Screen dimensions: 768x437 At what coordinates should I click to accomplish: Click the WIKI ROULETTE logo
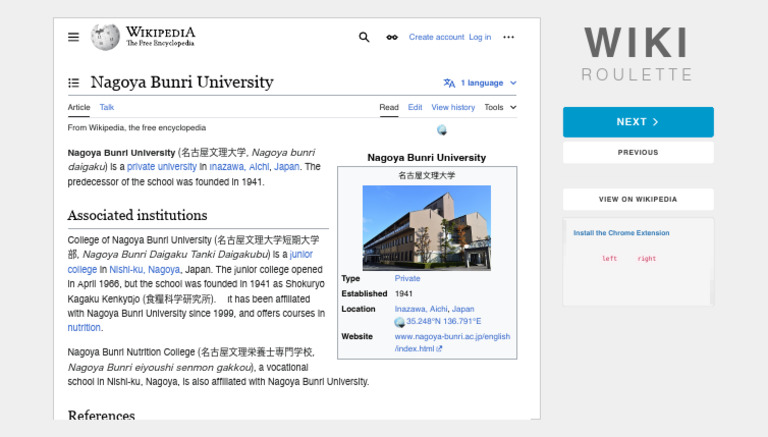tap(637, 54)
